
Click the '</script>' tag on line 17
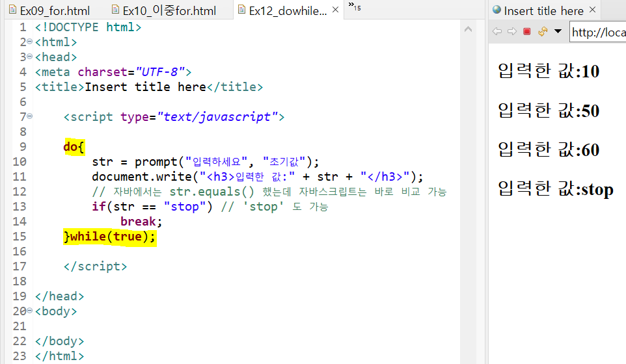coord(96,266)
